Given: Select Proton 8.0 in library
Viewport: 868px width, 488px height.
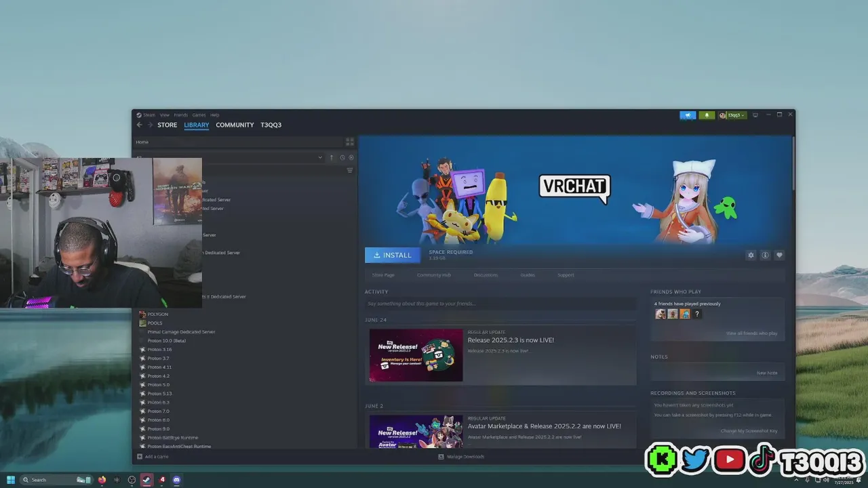Looking at the screenshot, I should pyautogui.click(x=158, y=420).
